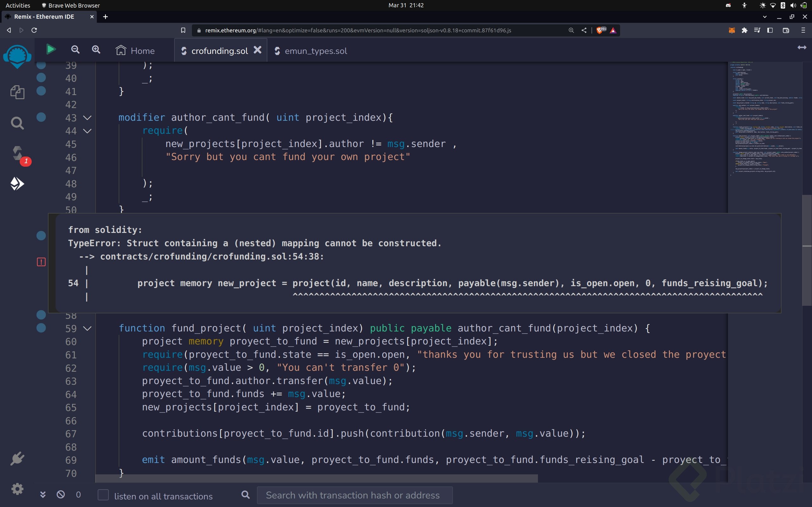Image resolution: width=812 pixels, height=507 pixels.
Task: Zoom in the editor text
Action: pyautogui.click(x=96, y=49)
